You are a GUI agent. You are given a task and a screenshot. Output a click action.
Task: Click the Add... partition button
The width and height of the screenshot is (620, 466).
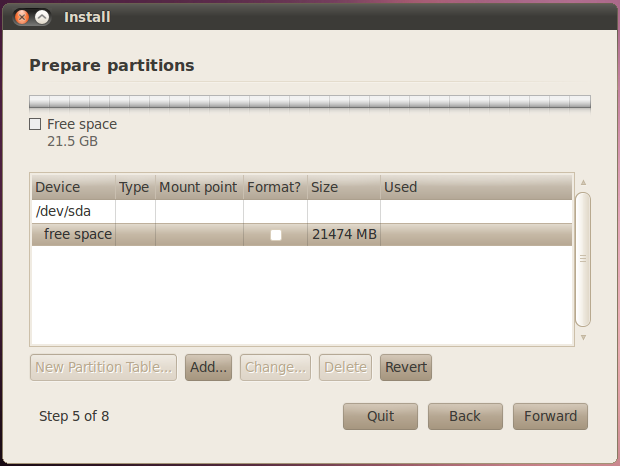click(x=208, y=367)
